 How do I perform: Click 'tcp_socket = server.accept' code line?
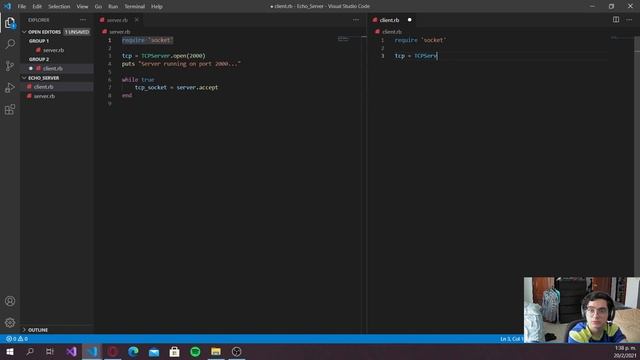pos(176,87)
